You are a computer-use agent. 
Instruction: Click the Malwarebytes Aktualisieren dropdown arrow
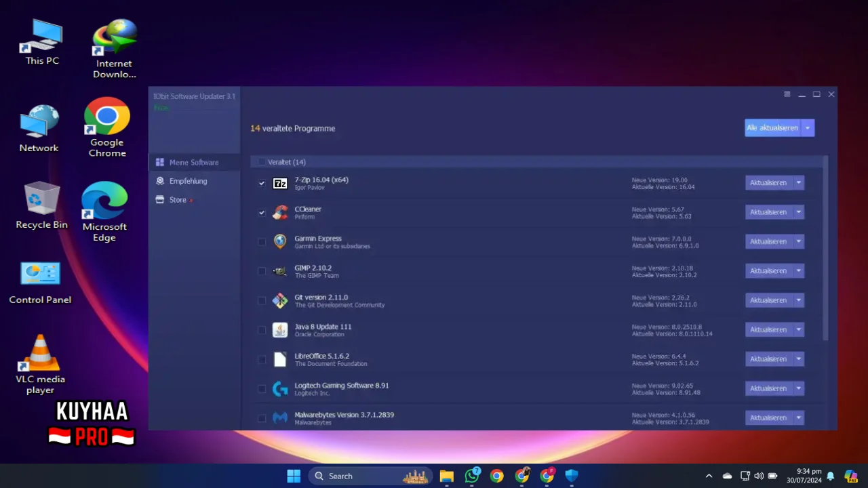click(799, 418)
